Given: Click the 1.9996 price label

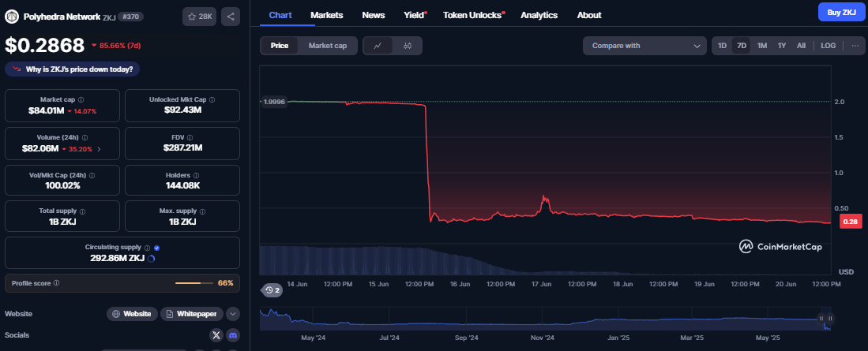Looking at the screenshot, I should (x=274, y=101).
